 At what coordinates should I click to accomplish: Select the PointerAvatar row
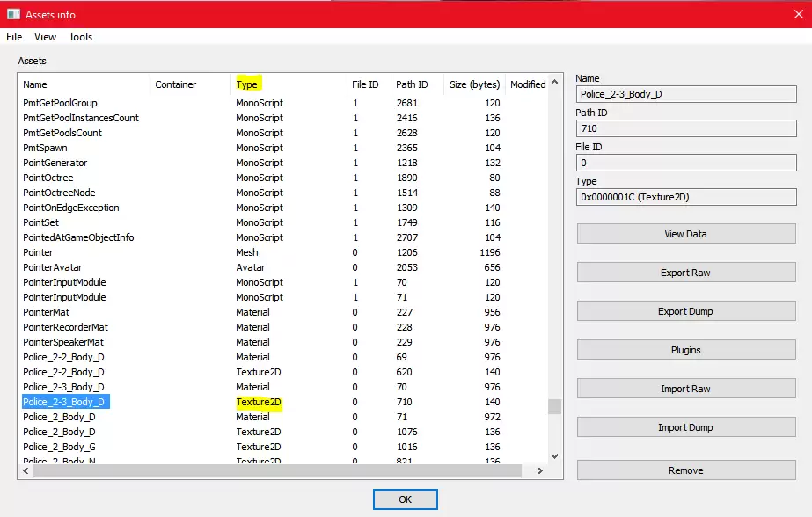(x=282, y=267)
